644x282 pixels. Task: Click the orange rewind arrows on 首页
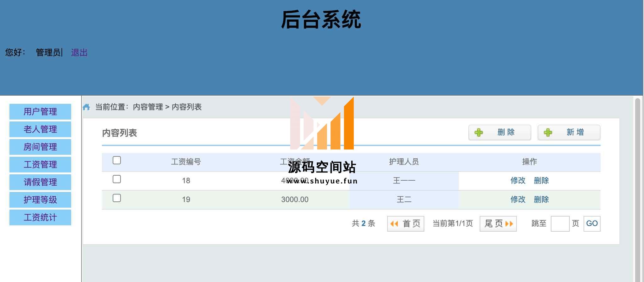[394, 224]
